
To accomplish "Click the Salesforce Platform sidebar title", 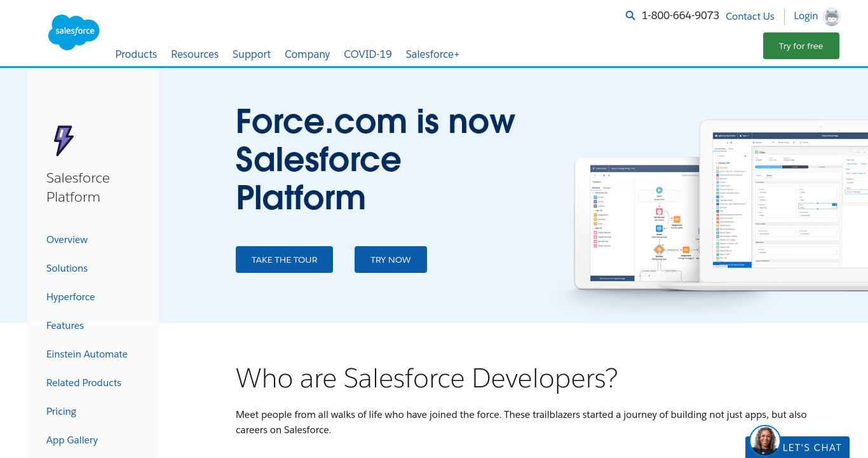I will pyautogui.click(x=78, y=187).
